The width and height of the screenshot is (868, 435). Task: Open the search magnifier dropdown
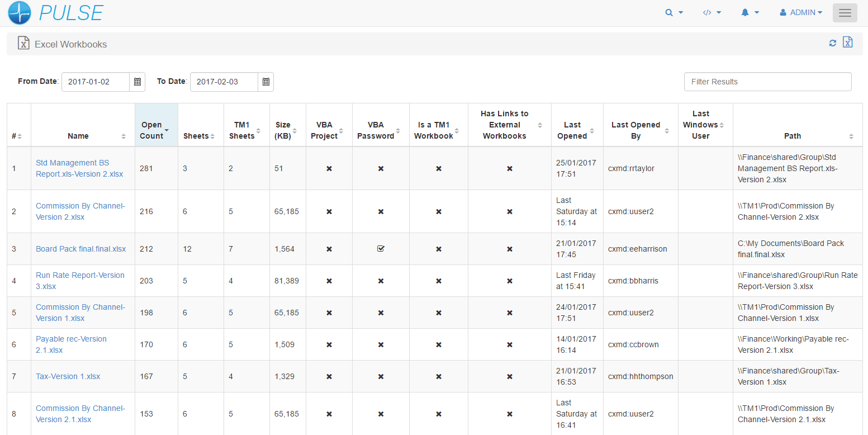(x=674, y=12)
